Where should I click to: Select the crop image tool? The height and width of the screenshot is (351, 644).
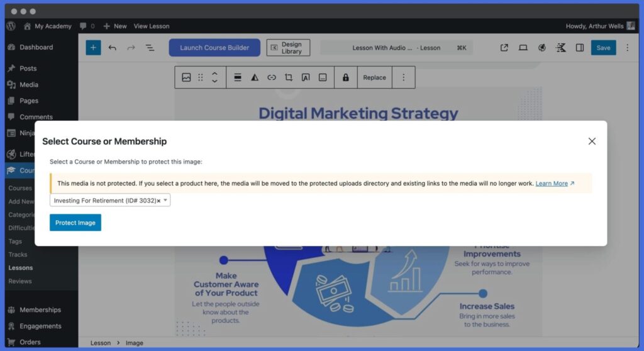click(289, 77)
